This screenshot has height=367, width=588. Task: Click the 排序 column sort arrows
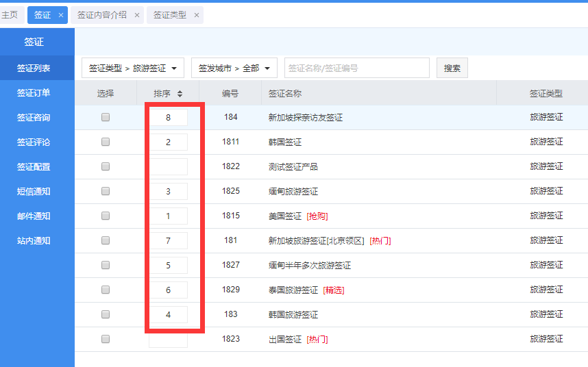[x=180, y=94]
